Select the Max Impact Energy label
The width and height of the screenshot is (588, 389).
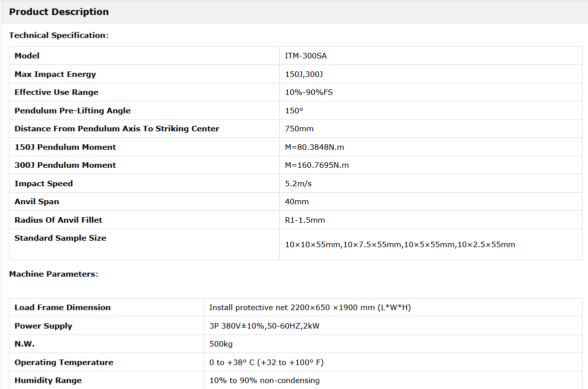(x=55, y=74)
